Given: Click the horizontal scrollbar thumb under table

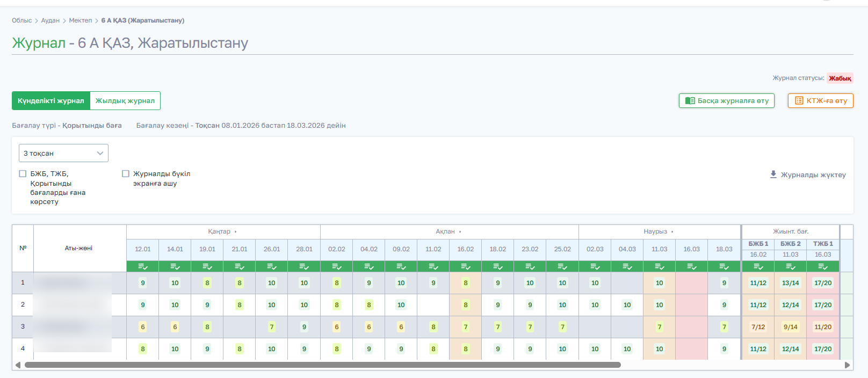Looking at the screenshot, I should point(323,365).
